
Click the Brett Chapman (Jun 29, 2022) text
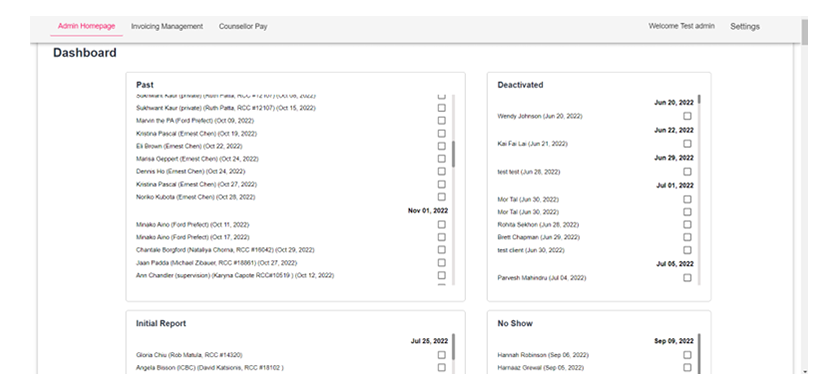[539, 237]
